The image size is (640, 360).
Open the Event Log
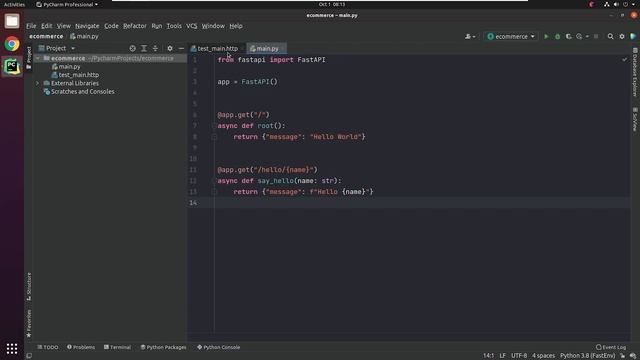611,347
